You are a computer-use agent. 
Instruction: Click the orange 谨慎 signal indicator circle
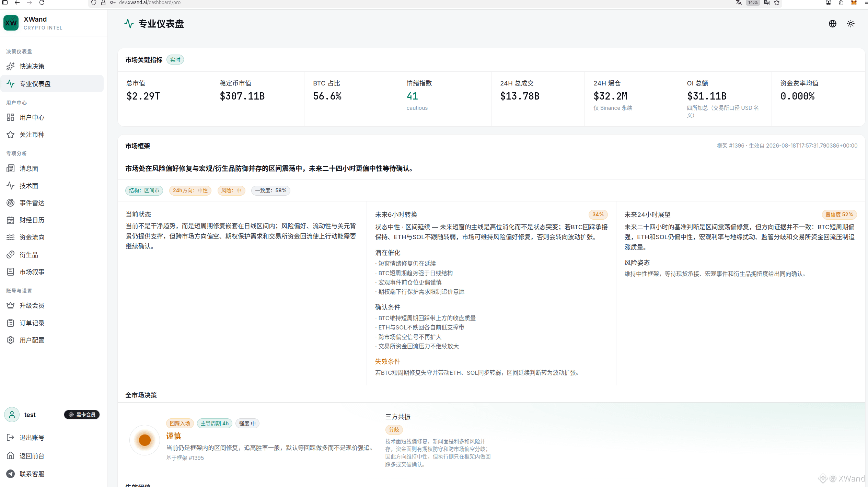[x=144, y=440]
